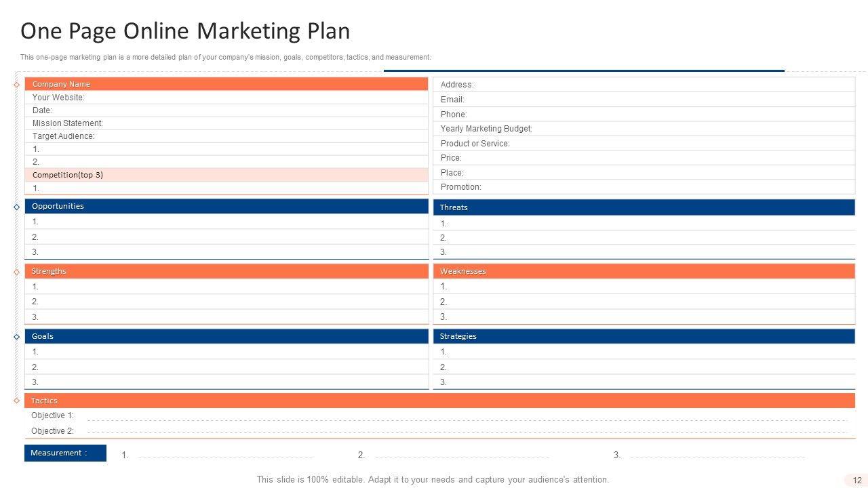Click the Threats section header
This screenshot has height=488, width=868.
(644, 207)
